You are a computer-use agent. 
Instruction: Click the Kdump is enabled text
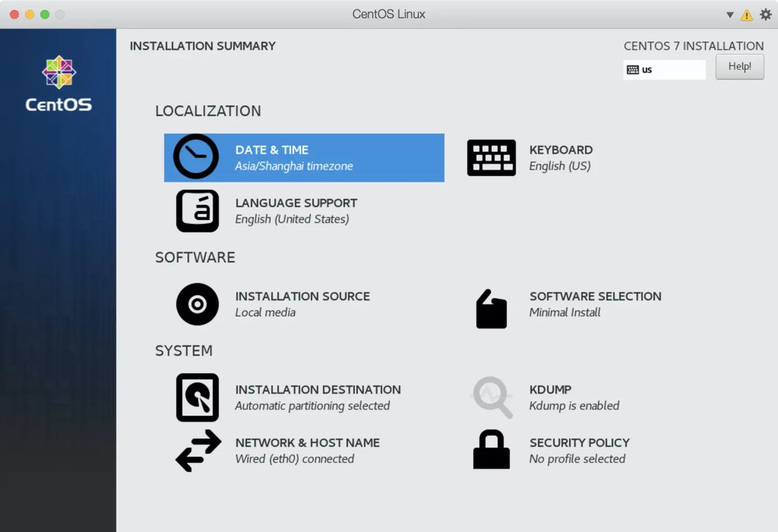pyautogui.click(x=574, y=406)
